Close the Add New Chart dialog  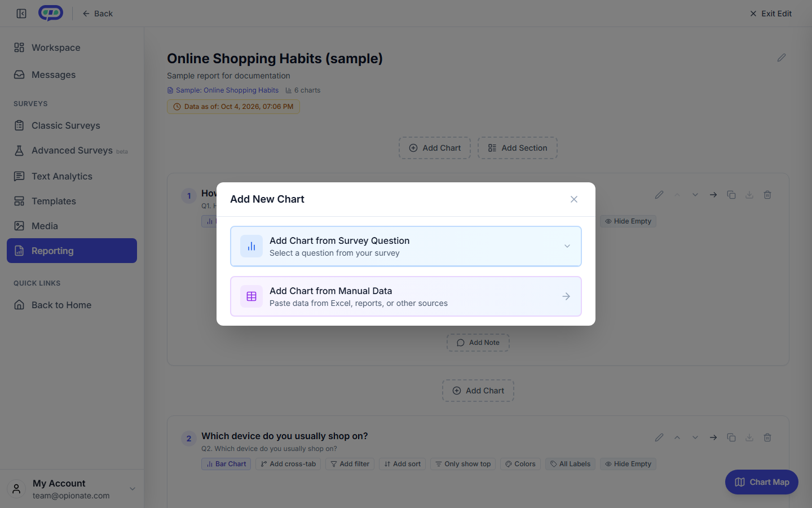[574, 199]
